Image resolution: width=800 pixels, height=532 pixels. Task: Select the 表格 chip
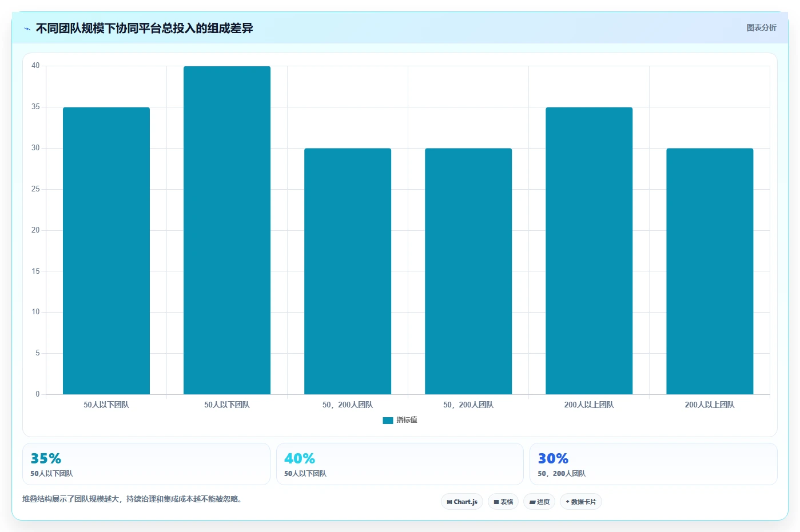503,502
